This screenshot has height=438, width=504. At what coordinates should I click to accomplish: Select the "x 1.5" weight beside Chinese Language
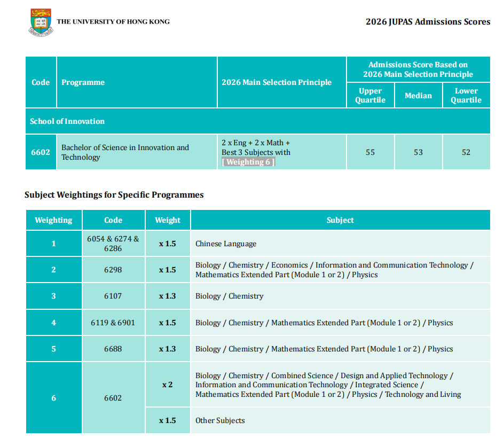point(168,244)
